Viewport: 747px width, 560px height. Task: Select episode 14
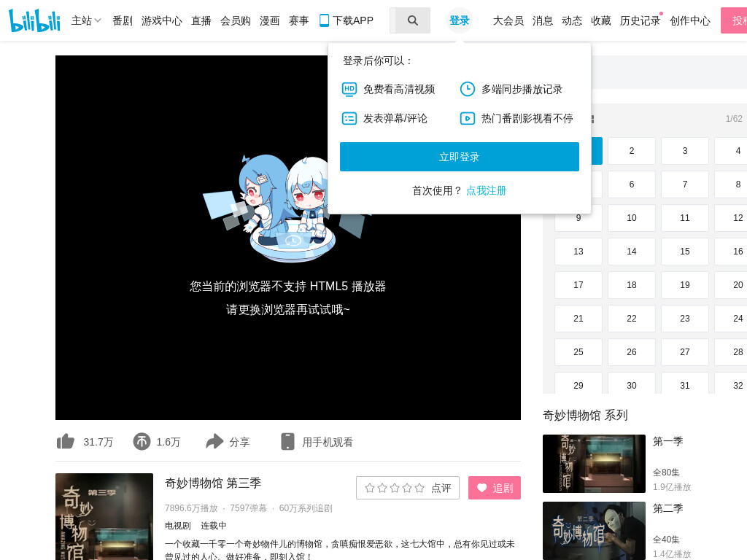coord(632,252)
